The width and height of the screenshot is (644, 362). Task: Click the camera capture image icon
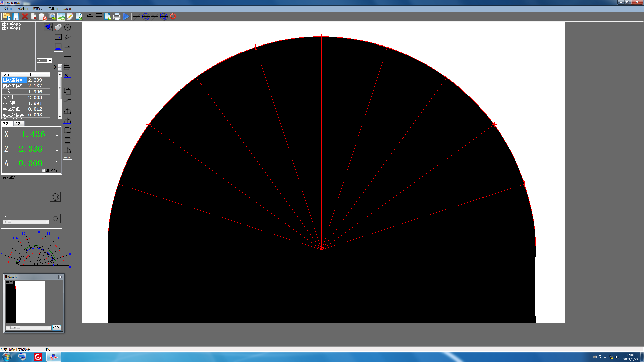pyautogui.click(x=52, y=17)
